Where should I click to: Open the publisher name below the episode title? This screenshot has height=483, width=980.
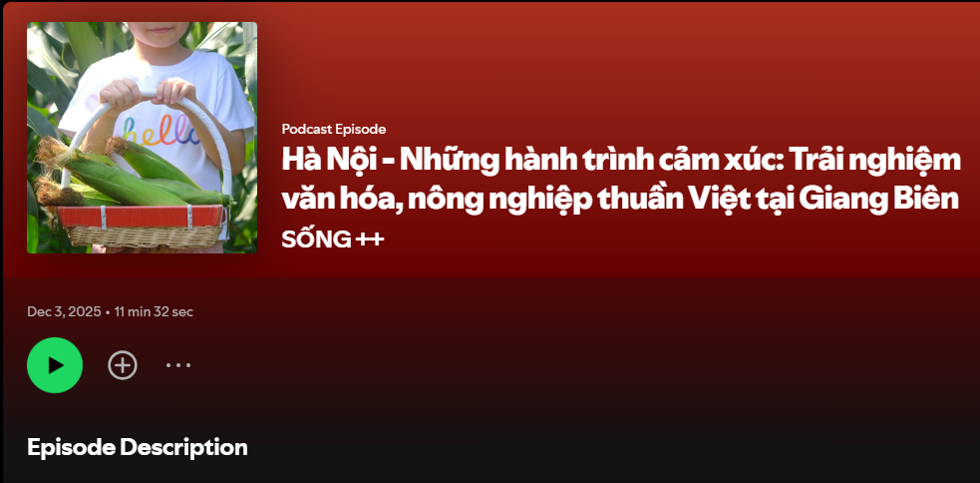coord(333,239)
